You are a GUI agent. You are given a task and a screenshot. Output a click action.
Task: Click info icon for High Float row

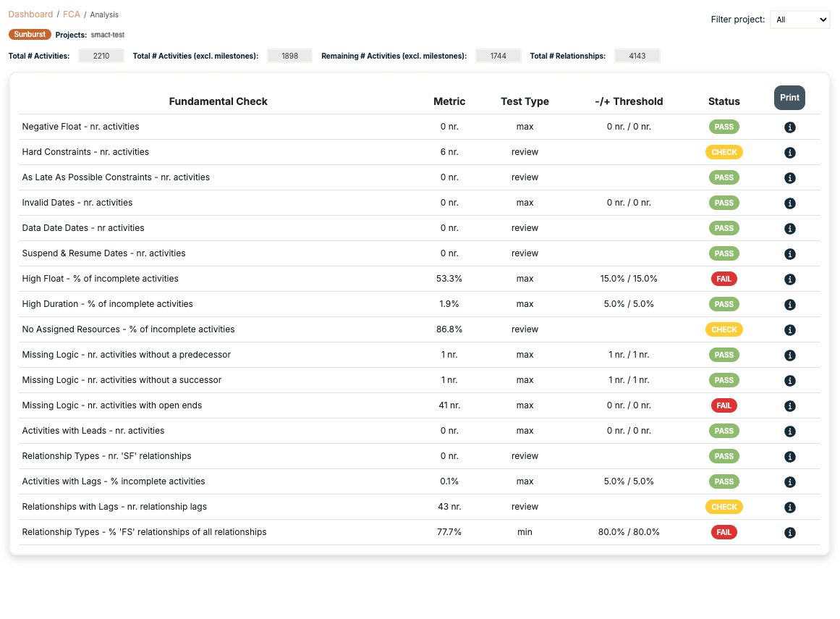(x=789, y=279)
